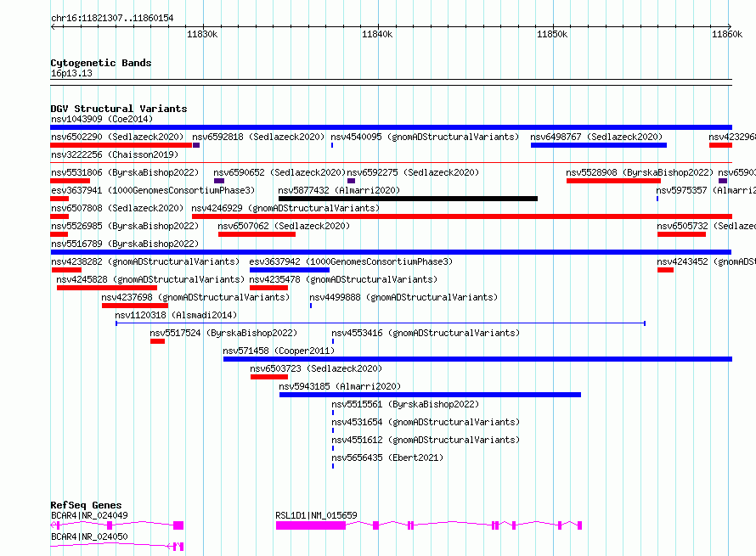
Task: Open nsv5526985 (ByrskaBishop2022) variant
Action: [x=125, y=226]
